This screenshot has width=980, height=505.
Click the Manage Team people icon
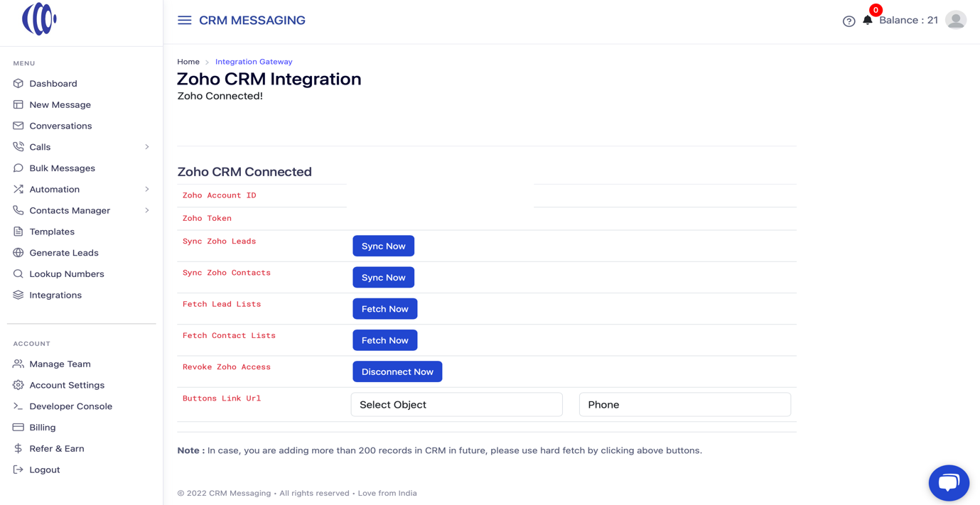pyautogui.click(x=18, y=364)
